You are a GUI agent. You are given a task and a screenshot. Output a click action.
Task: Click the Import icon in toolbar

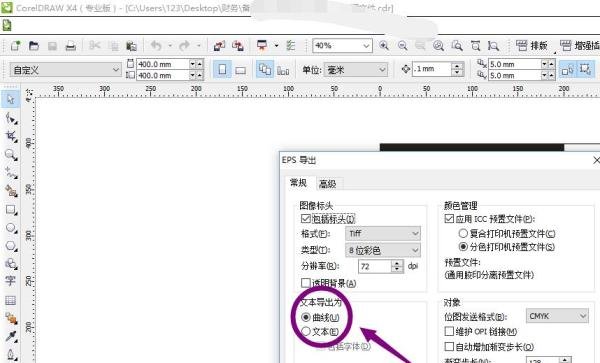coord(219,46)
